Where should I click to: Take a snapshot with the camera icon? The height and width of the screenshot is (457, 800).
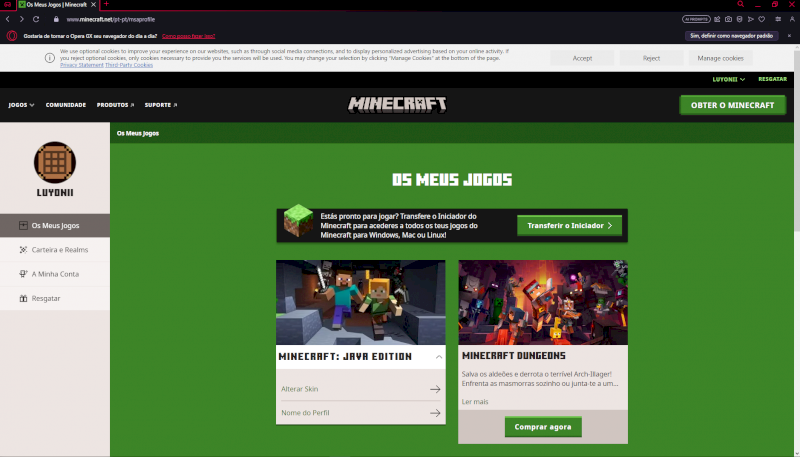pyautogui.click(x=728, y=19)
